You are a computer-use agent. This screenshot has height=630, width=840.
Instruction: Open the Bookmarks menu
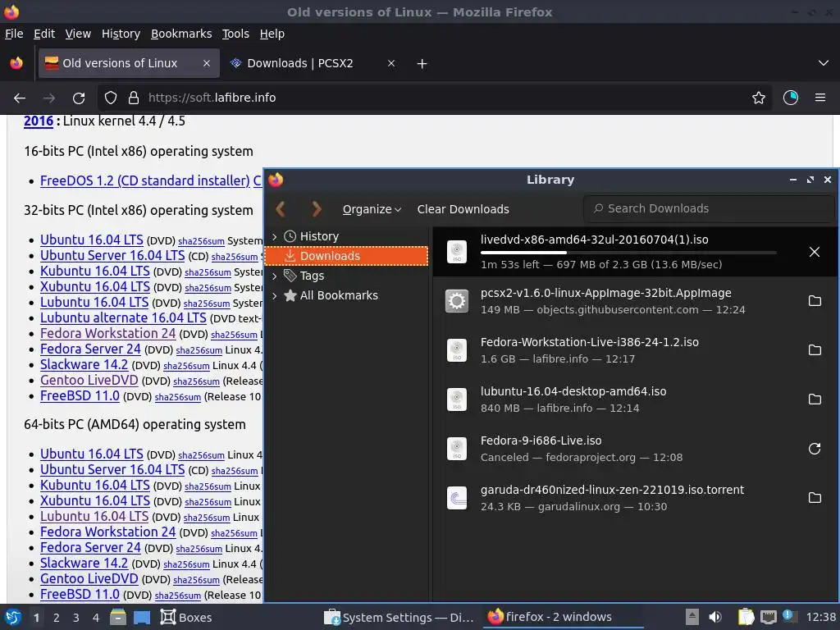pos(181,34)
